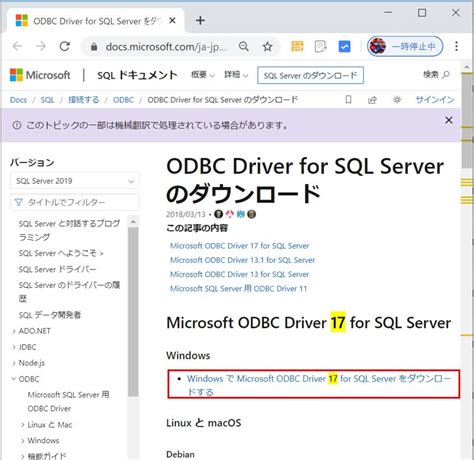Open the Chrome three-dot menu
The height and width of the screenshot is (460, 474).
pyautogui.click(x=456, y=46)
